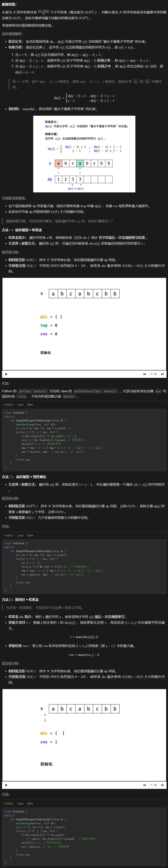Click code line while(i >= 0 && s[i] != s[j]) i--;
168x868 pixels.
tap(55, 567)
